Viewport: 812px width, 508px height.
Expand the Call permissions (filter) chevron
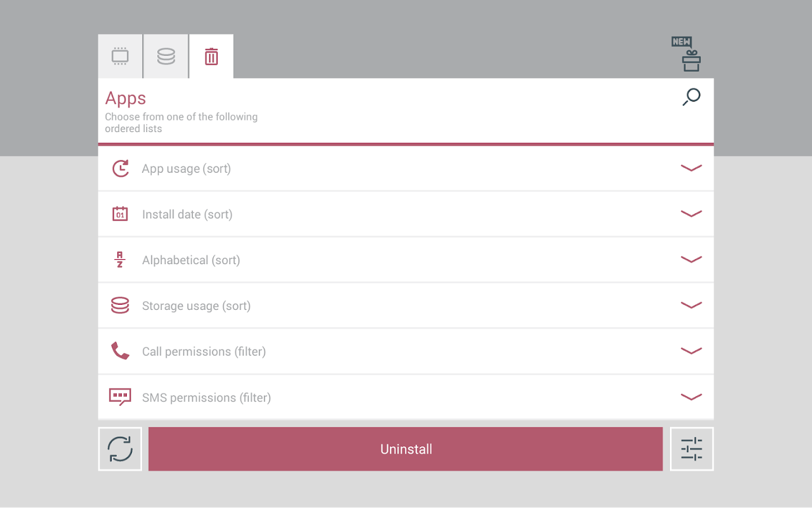pyautogui.click(x=691, y=351)
